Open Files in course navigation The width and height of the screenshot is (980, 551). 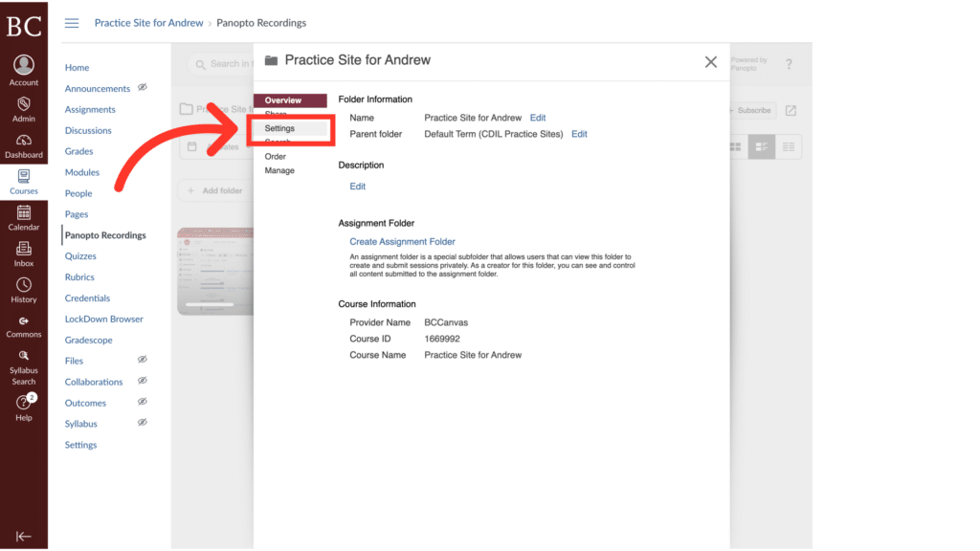[x=74, y=361]
